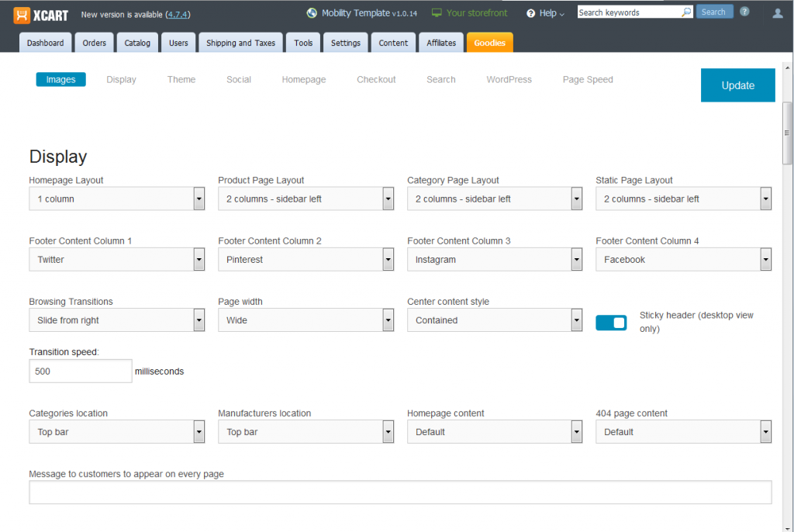Open the user profile icon
This screenshot has width=794, height=532.
pos(779,14)
